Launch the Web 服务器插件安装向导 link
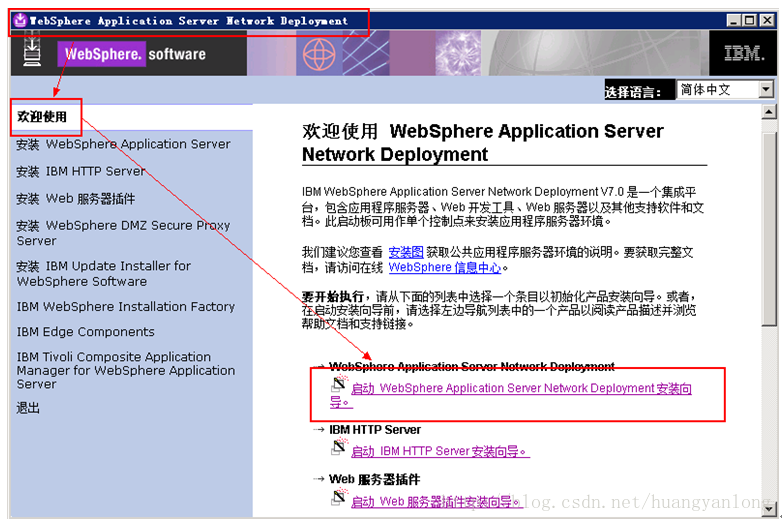Screen dimensions: 782x522 point(436,502)
